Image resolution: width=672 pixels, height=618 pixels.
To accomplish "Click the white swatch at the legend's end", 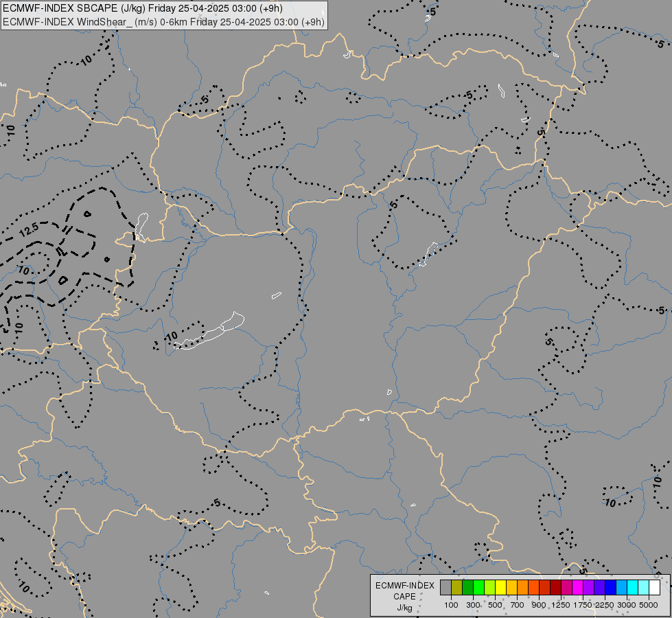I will tap(654, 588).
